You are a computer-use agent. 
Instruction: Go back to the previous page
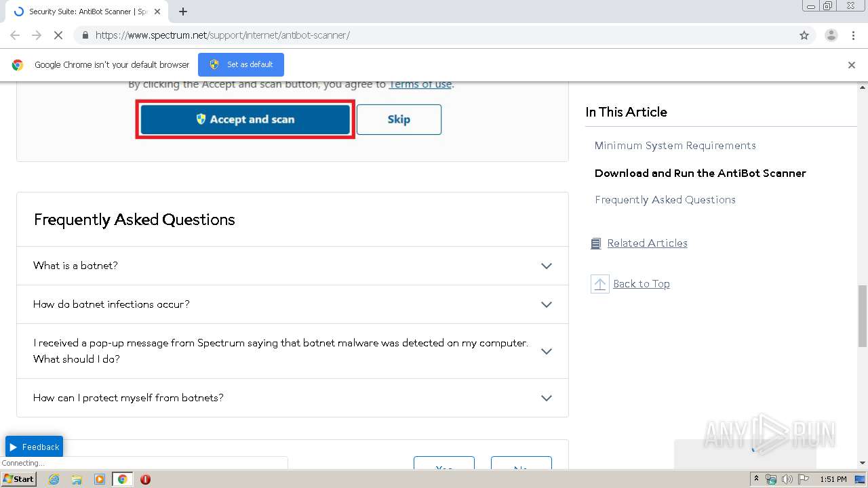coord(15,35)
